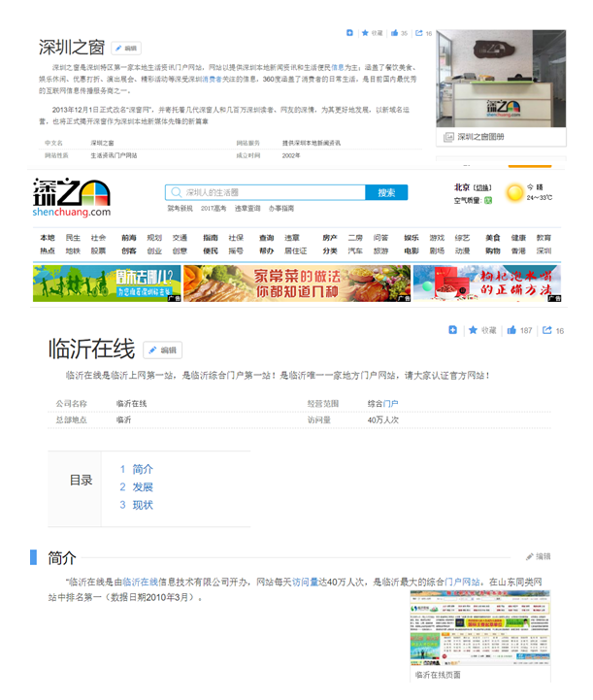Open the 汽车 navigation item
593x700 pixels.
(355, 250)
